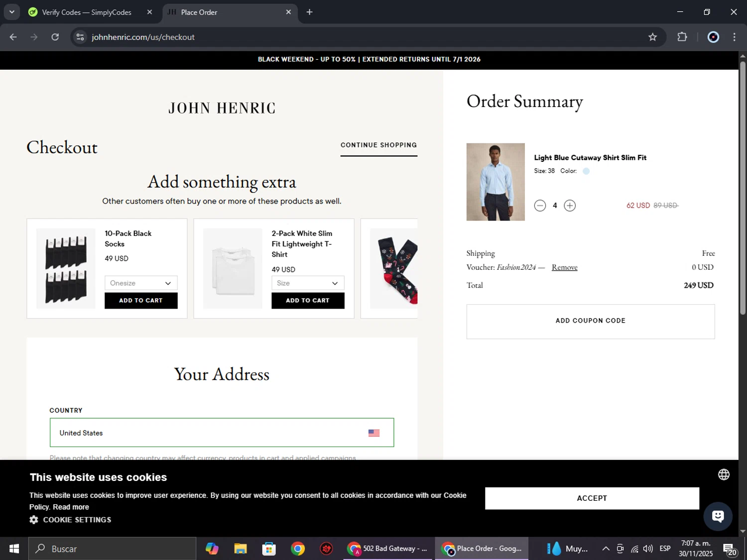Open the Onesize dropdown for black socks
The height and width of the screenshot is (560, 747).
141,283
